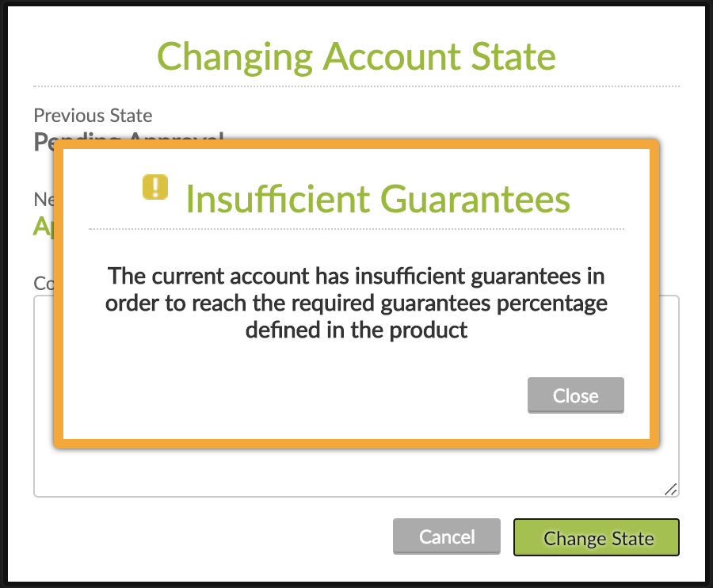Click the Previous State label

(x=93, y=116)
